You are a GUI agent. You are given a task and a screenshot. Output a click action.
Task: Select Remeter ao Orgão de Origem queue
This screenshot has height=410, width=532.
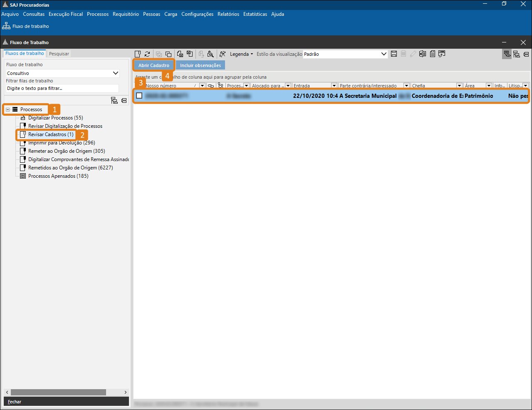[x=67, y=151]
